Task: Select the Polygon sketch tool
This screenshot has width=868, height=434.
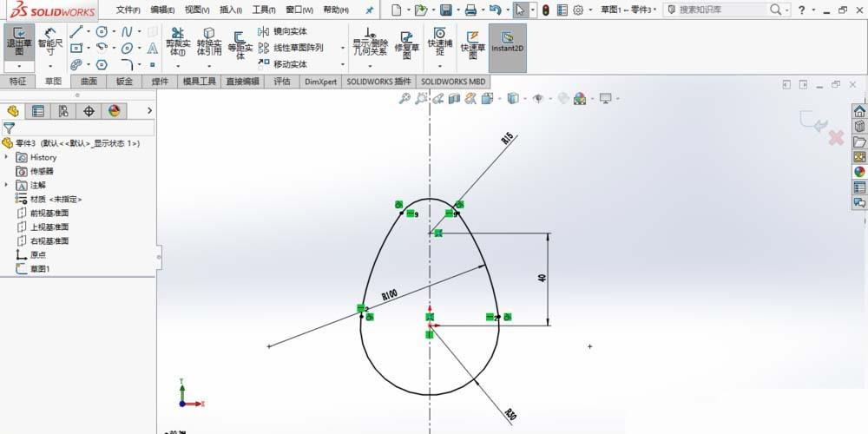Action: pyautogui.click(x=102, y=65)
